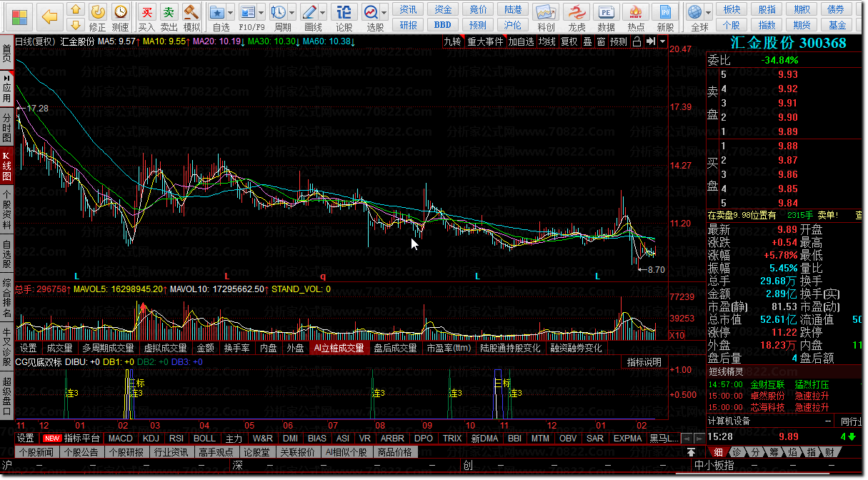This screenshot has width=868, height=480.
Task: Open the chart toolbar's small dropdown arrow
Action: [663, 41]
